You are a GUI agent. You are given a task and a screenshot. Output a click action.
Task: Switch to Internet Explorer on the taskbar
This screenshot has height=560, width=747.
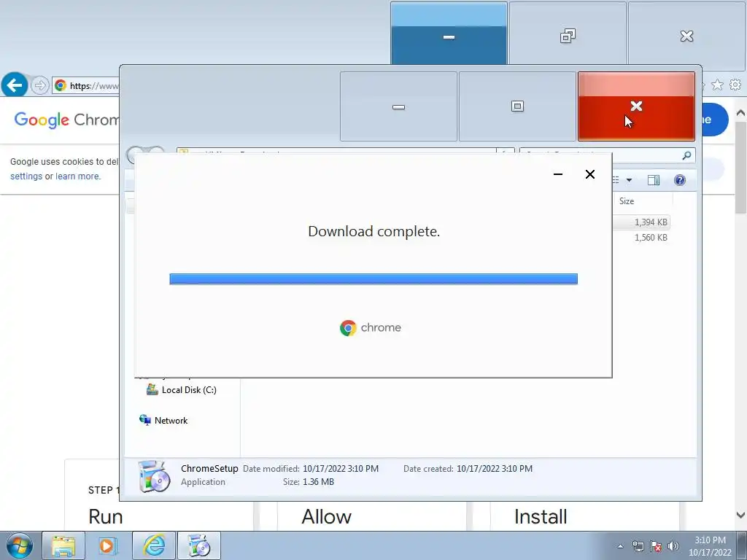click(154, 545)
